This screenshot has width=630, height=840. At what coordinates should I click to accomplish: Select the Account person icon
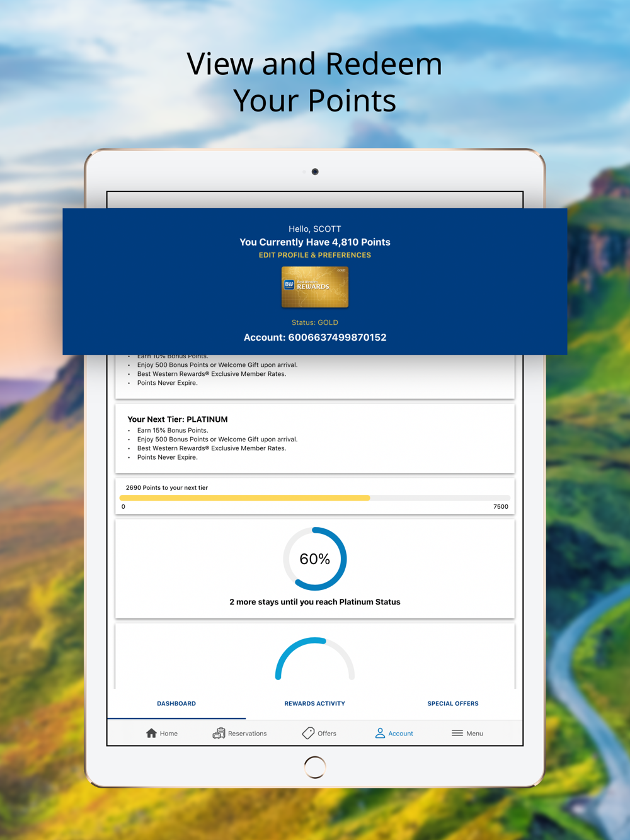tap(380, 733)
